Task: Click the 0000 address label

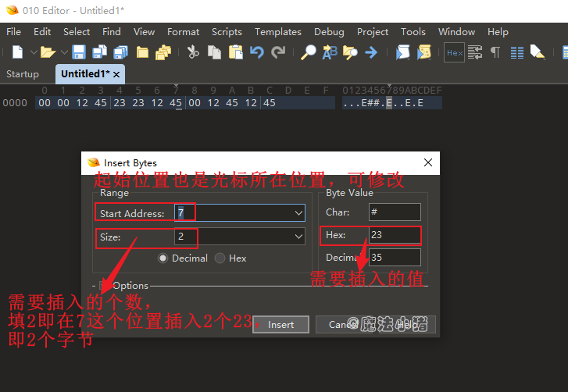Action: pyautogui.click(x=15, y=103)
